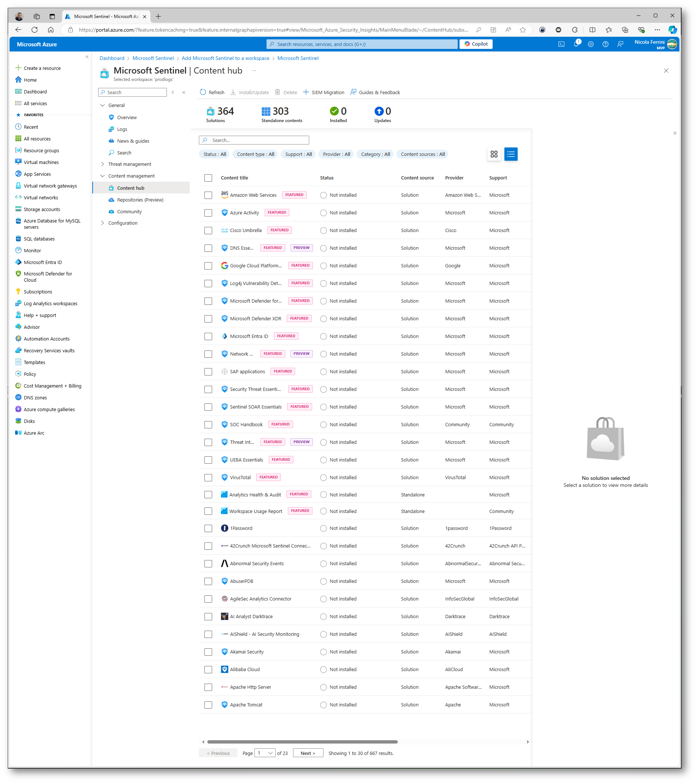
Task: Open Microsoft Azure home logo
Action: point(37,44)
